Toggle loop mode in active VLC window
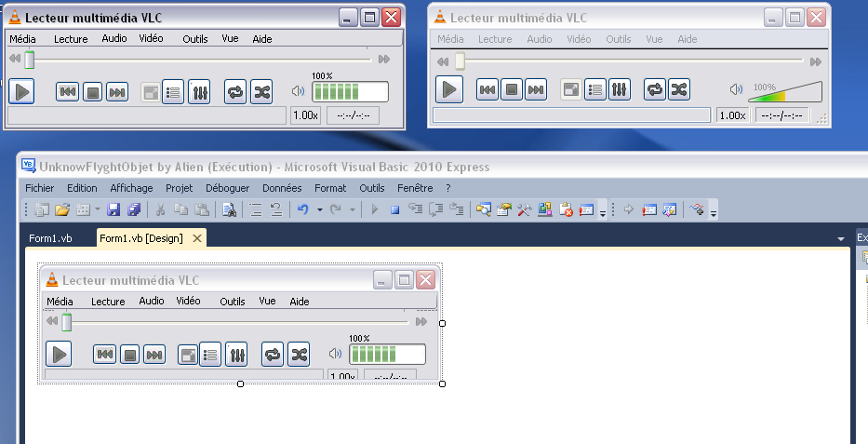 235,92
